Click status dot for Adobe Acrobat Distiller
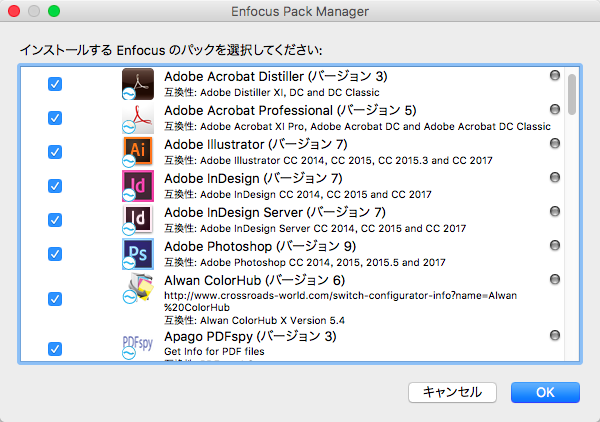600x422 pixels. coord(555,75)
